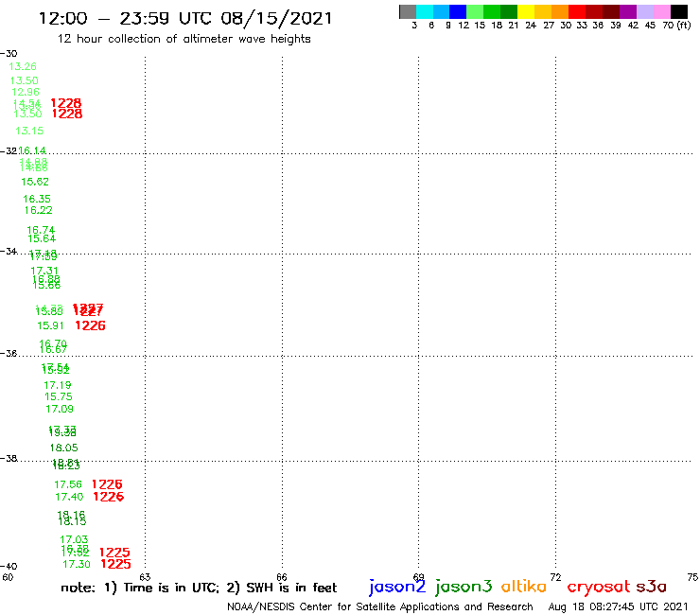This screenshot has height=615, width=700.
Task: Click the red time label 1225 beside 17.30
Action: [116, 564]
